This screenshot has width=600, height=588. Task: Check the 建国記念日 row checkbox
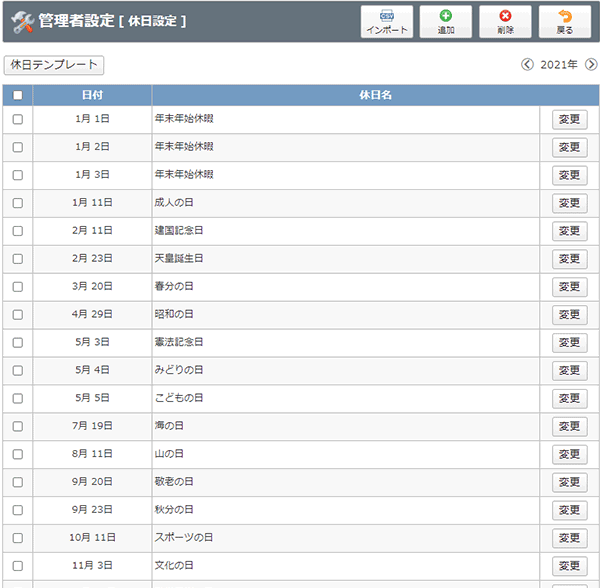[18, 231]
